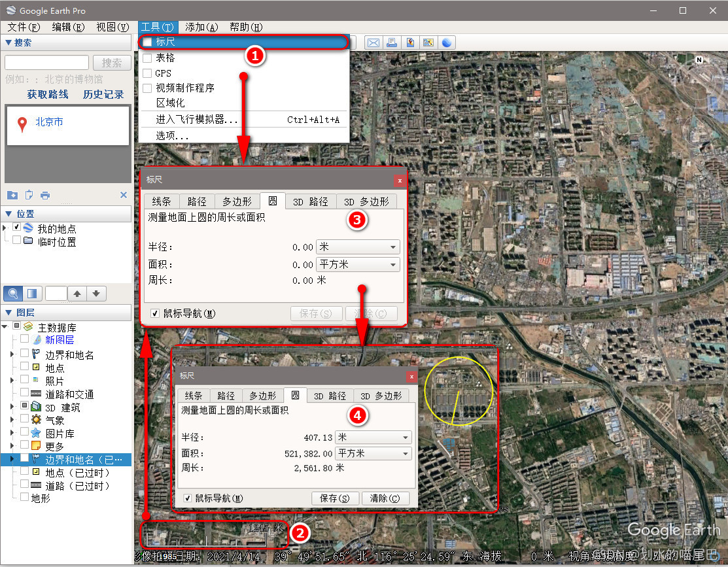Click the down arrow in Places panel
728x567 pixels.
point(96,294)
